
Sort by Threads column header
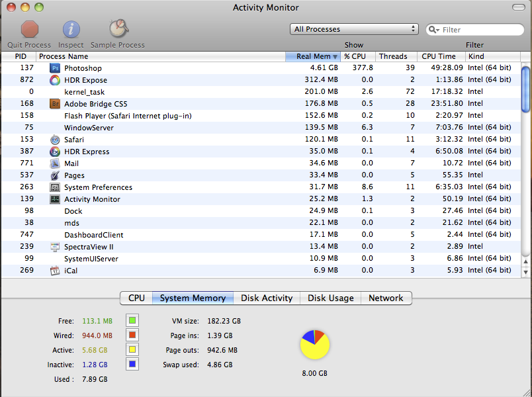pos(396,56)
